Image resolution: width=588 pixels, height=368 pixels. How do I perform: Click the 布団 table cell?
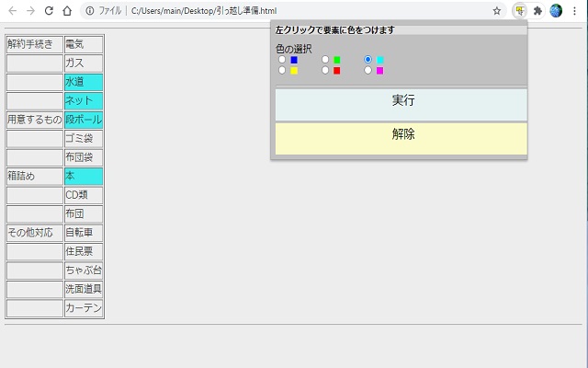coord(84,213)
